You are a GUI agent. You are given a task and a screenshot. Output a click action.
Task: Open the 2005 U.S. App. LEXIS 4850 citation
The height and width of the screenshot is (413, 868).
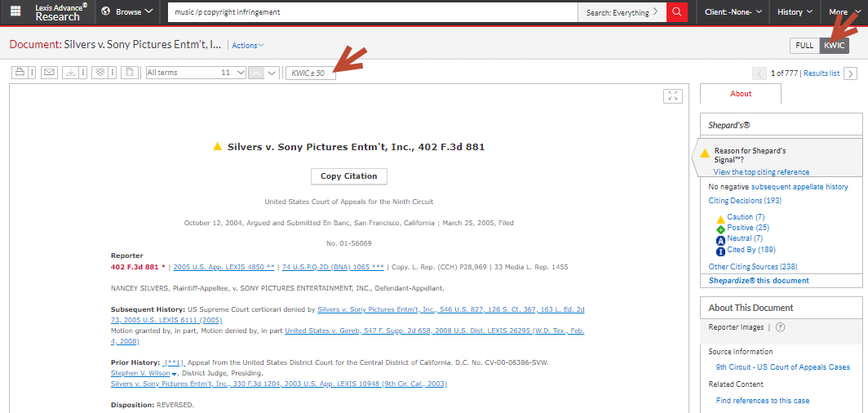click(x=224, y=267)
